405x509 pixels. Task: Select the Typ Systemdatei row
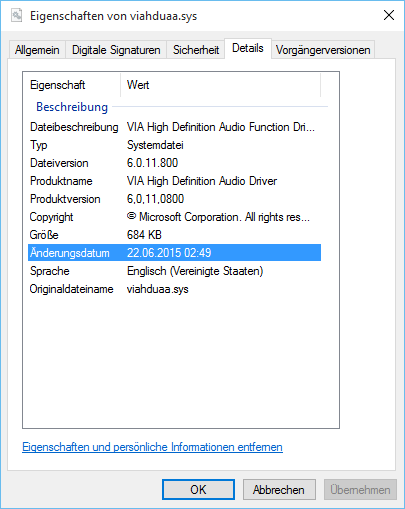pyautogui.click(x=174, y=145)
